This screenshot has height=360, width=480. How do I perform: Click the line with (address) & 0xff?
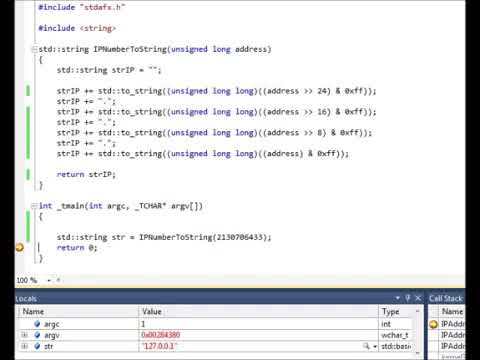[x=203, y=154]
